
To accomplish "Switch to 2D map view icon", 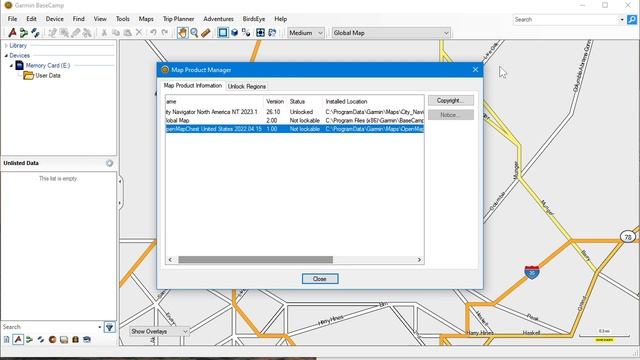I will coord(223,33).
